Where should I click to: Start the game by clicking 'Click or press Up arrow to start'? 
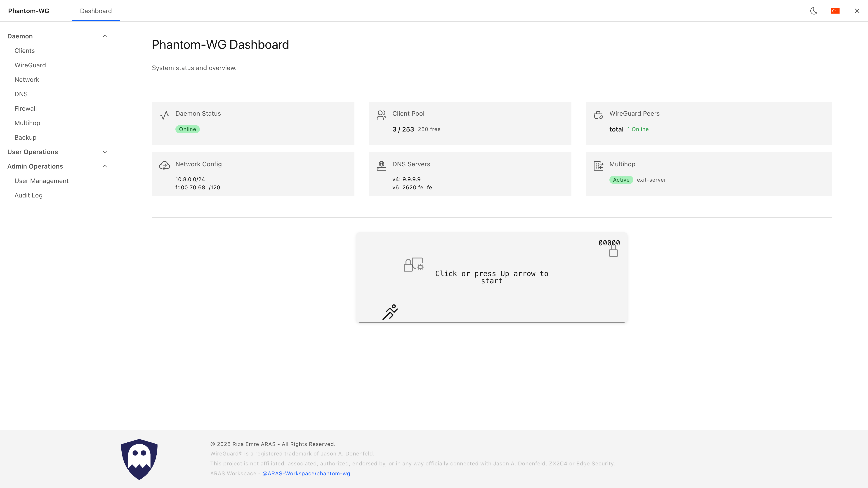click(492, 277)
